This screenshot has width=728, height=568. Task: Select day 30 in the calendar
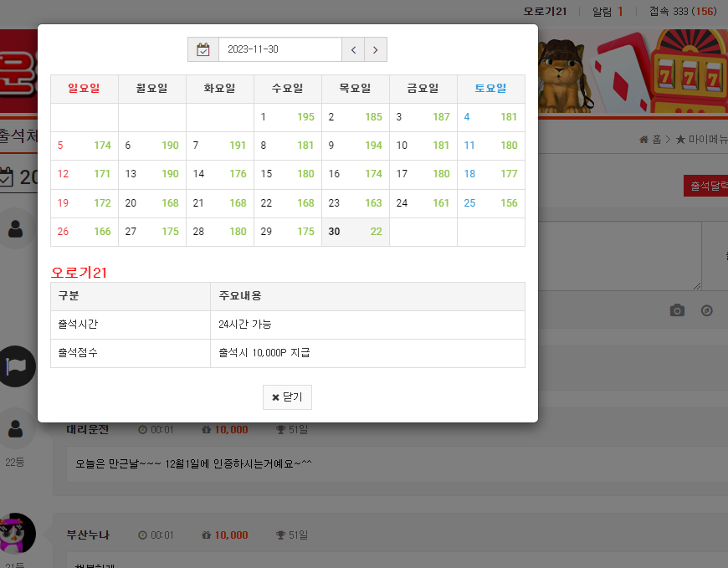point(356,232)
